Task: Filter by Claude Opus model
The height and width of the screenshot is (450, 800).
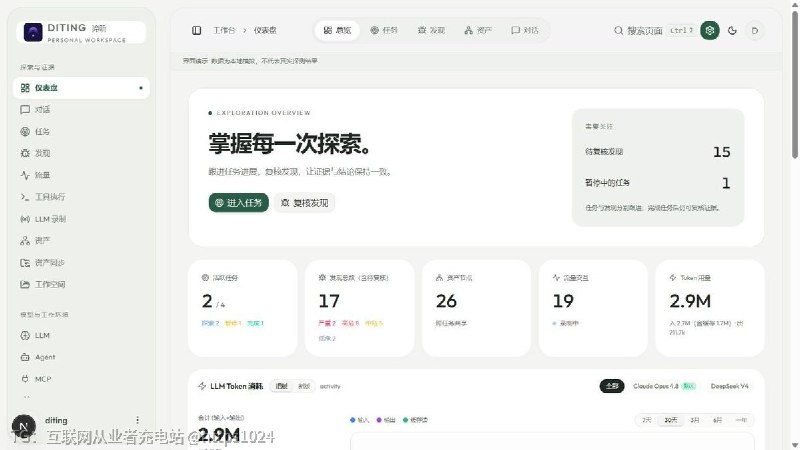Action: (x=664, y=386)
